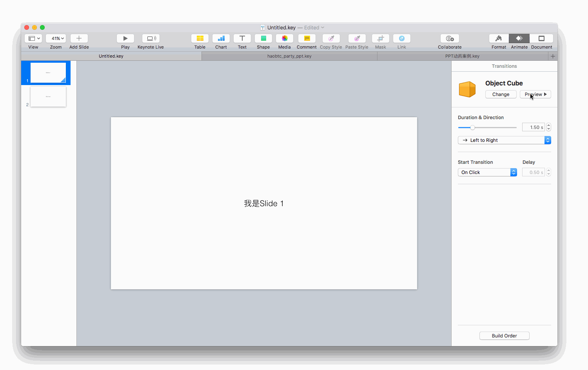588x370 pixels.
Task: Open Build Order window
Action: [x=504, y=336]
